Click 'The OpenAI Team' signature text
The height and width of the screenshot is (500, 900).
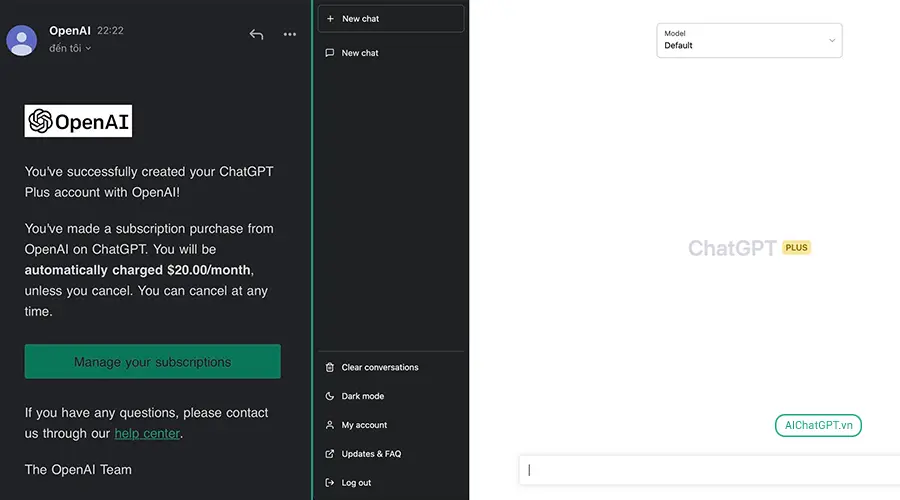pos(78,470)
